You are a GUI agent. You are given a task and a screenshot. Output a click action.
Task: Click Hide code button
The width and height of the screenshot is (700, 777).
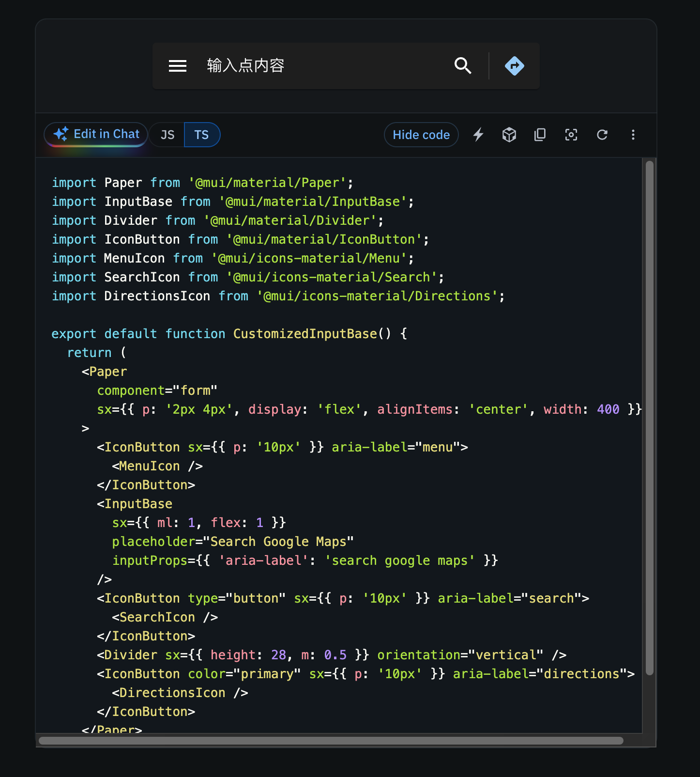[x=421, y=135]
